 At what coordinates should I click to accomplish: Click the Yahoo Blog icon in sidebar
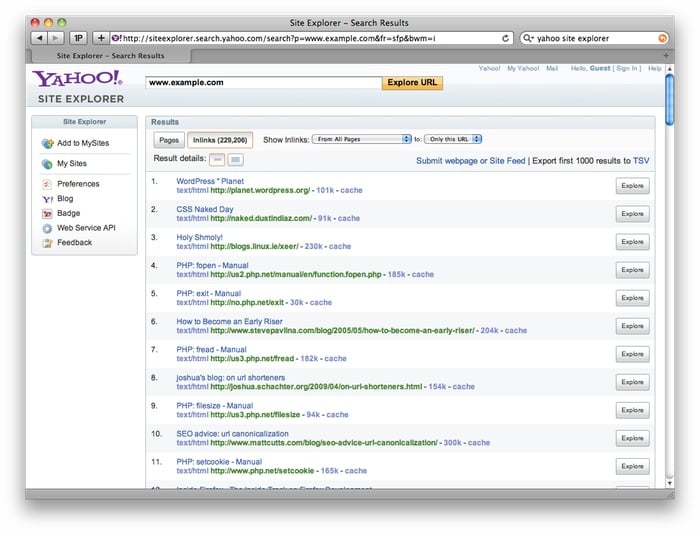[x=47, y=199]
